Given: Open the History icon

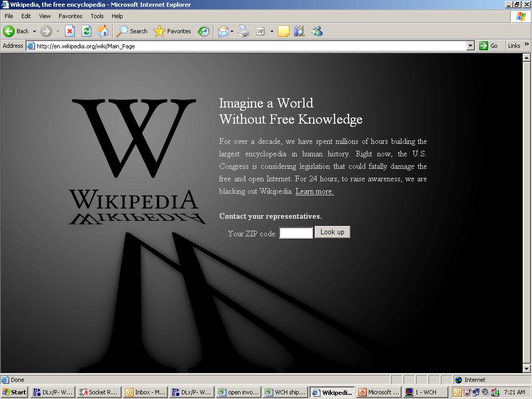Looking at the screenshot, I should pyautogui.click(x=204, y=31).
